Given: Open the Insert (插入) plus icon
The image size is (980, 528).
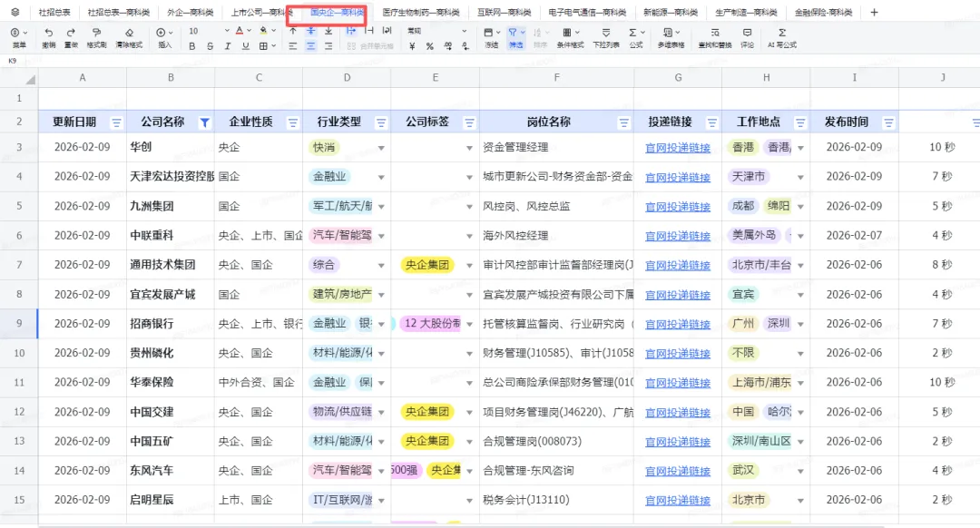Looking at the screenshot, I should (x=162, y=33).
